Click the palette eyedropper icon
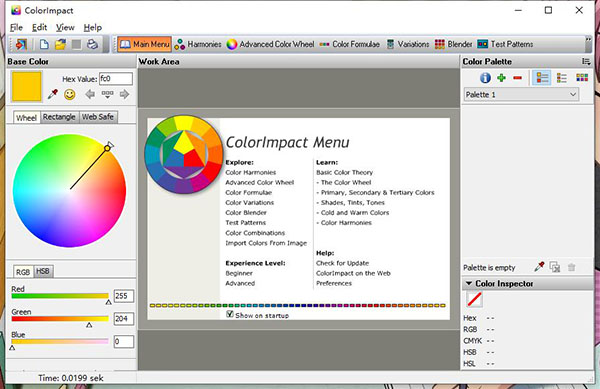 click(539, 267)
